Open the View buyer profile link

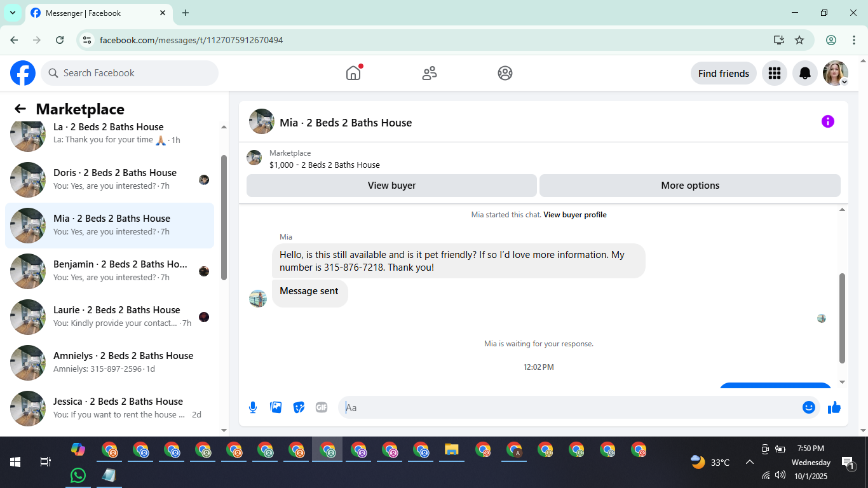coord(575,215)
